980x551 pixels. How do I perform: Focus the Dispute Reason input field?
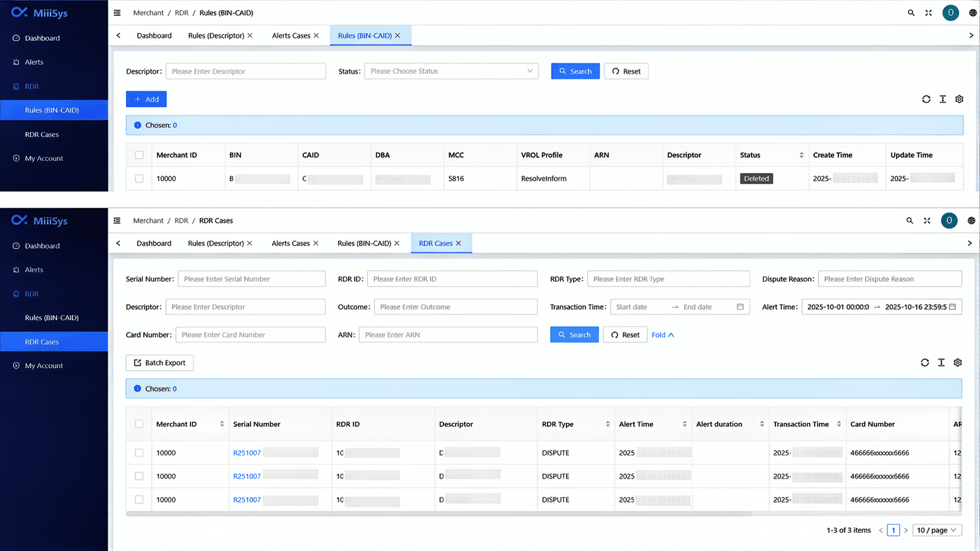[890, 279]
